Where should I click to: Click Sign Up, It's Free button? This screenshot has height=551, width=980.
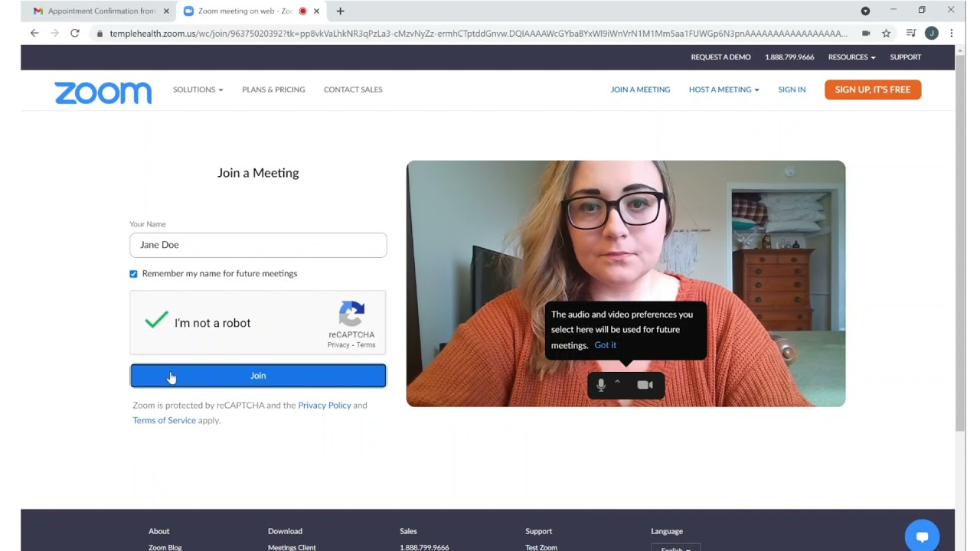click(873, 90)
